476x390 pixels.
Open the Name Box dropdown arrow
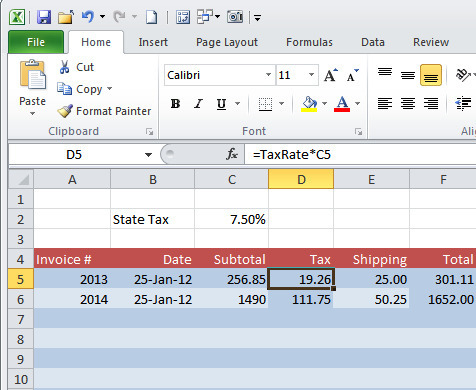pyautogui.click(x=148, y=155)
